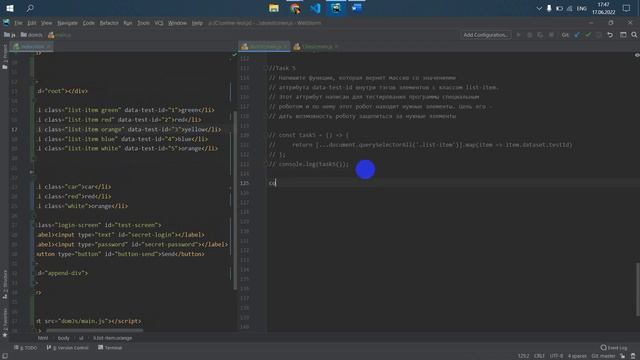Click the 4 spaces indent indicator
The width and height of the screenshot is (640, 360).
[577, 356]
